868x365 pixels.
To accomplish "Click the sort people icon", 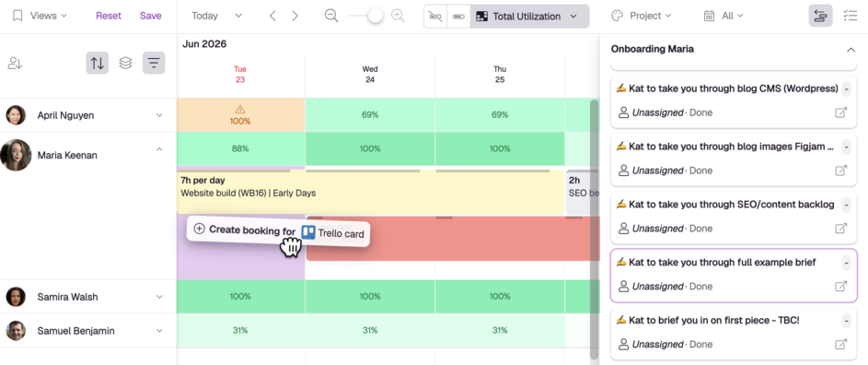I will 15,64.
